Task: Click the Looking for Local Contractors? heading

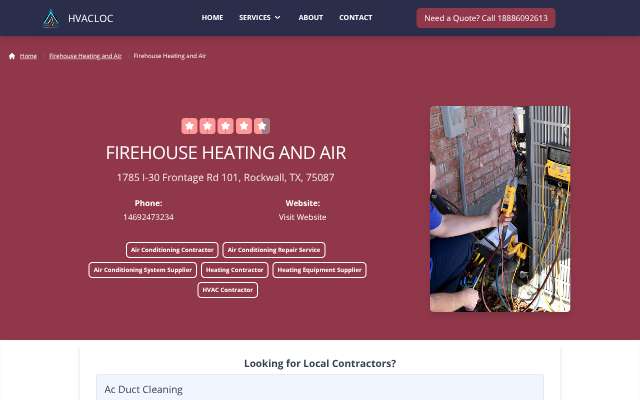Action: [x=320, y=363]
